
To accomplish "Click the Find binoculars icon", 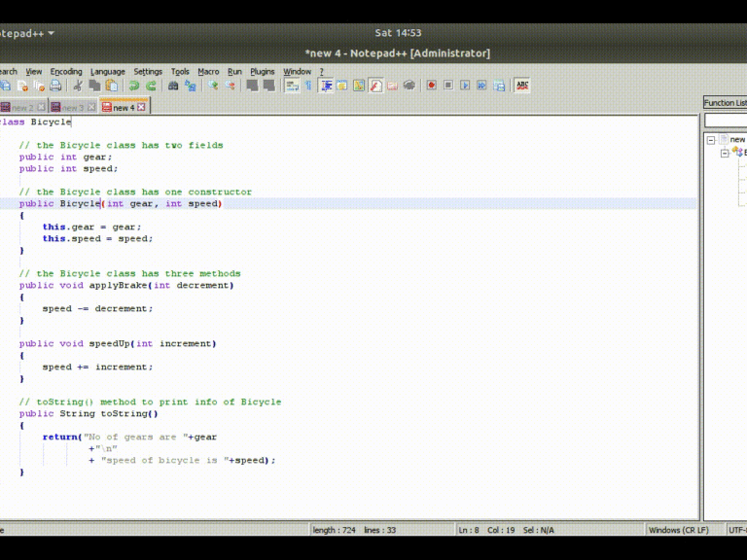I will coord(173,86).
